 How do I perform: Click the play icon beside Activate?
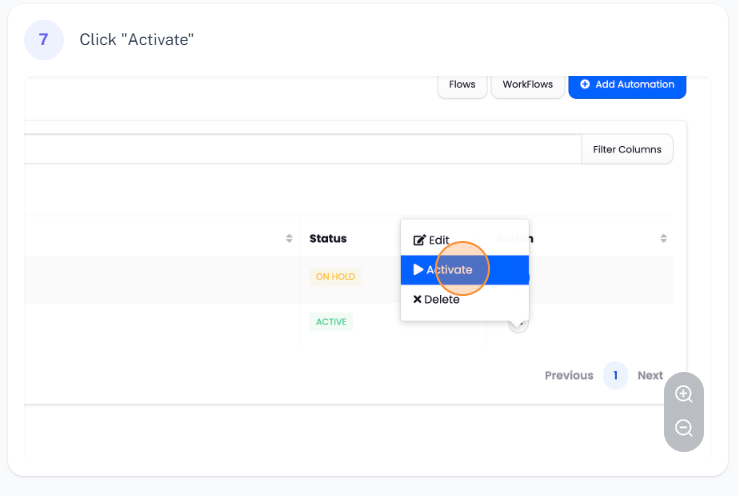(x=418, y=270)
